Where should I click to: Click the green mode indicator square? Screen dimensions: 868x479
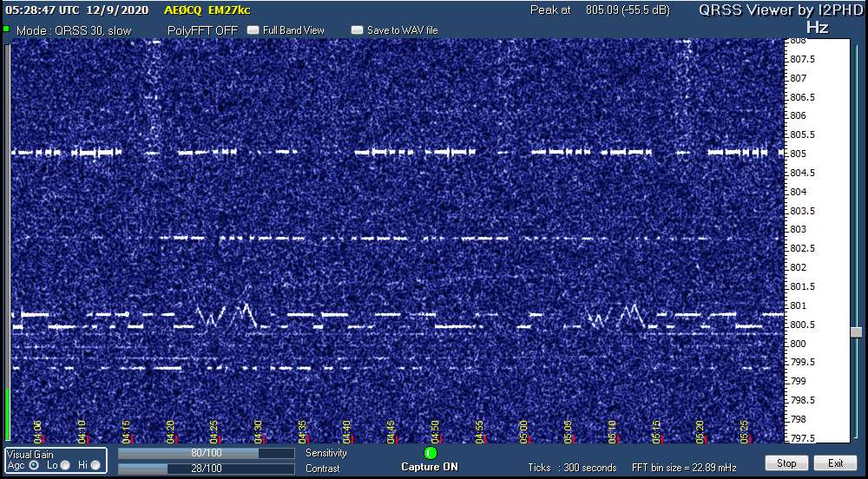(x=6, y=30)
